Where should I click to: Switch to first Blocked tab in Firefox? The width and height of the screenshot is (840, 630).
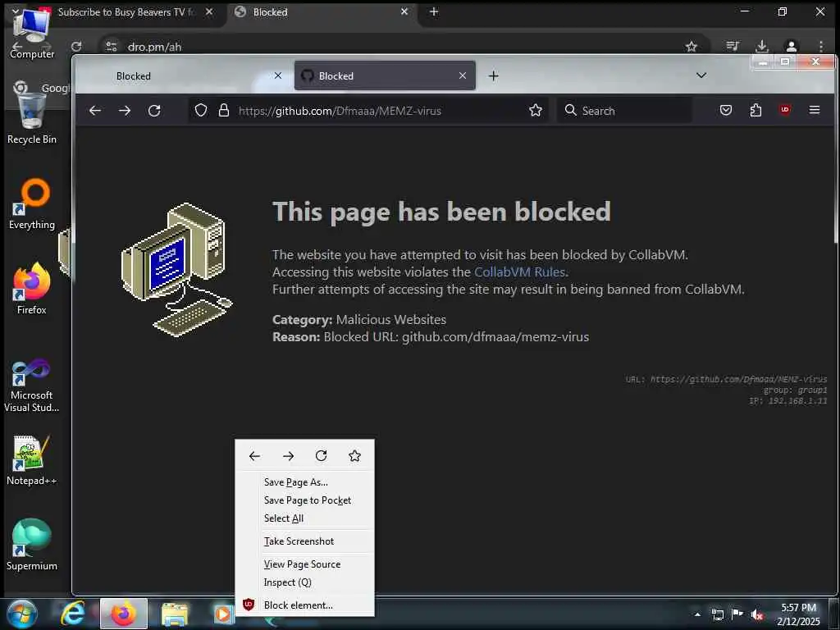pyautogui.click(x=182, y=76)
